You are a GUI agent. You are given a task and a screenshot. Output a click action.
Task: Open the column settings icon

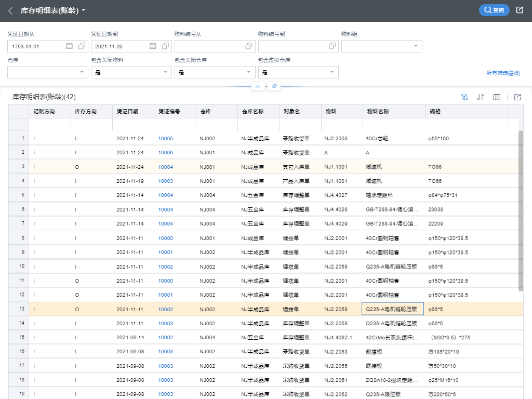tap(497, 97)
